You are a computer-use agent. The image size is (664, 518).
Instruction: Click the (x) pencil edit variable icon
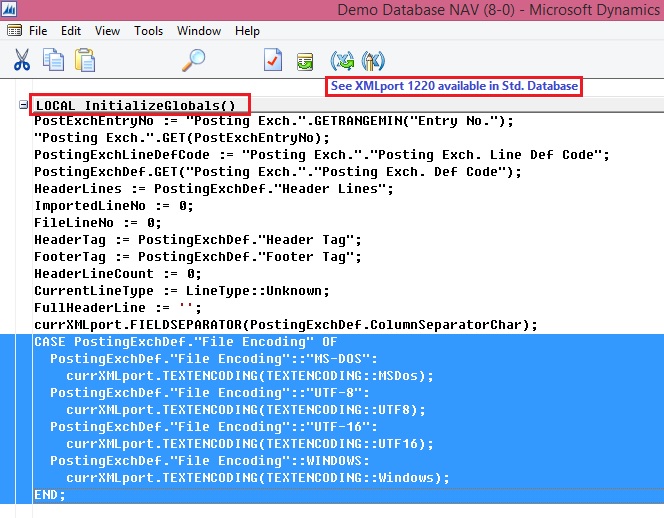click(373, 61)
